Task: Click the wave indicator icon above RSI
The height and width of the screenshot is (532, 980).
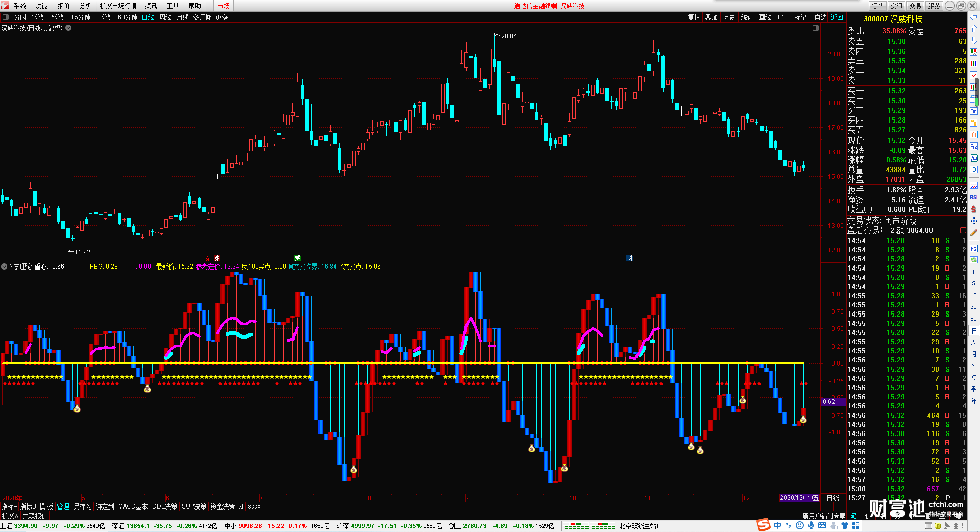Action: 974,185
